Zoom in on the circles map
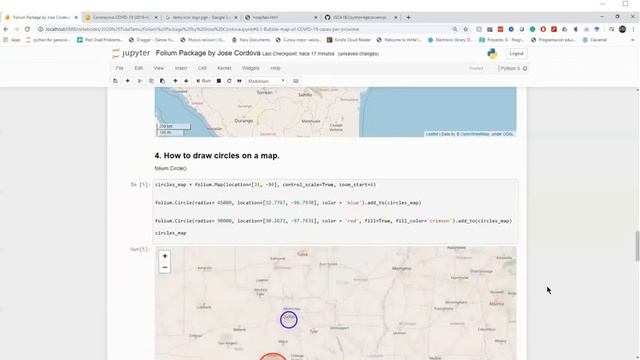The width and height of the screenshot is (640, 360). (x=165, y=256)
